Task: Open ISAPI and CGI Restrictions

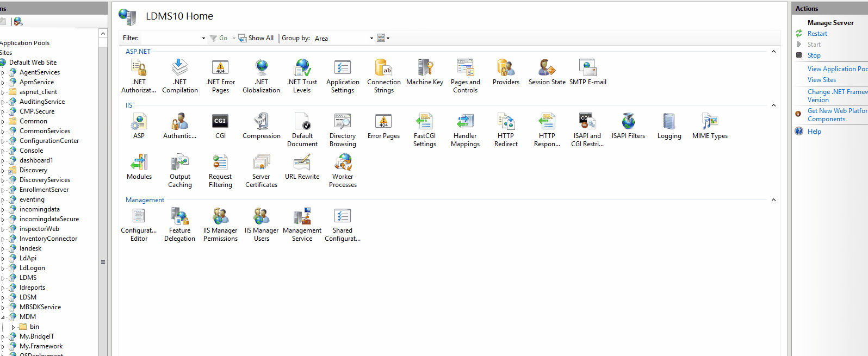Action: [x=587, y=129]
